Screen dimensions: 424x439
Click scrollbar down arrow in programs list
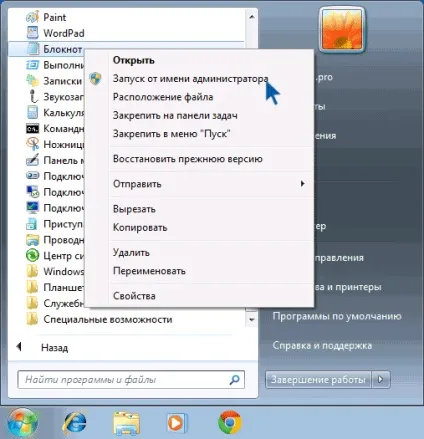(252, 320)
